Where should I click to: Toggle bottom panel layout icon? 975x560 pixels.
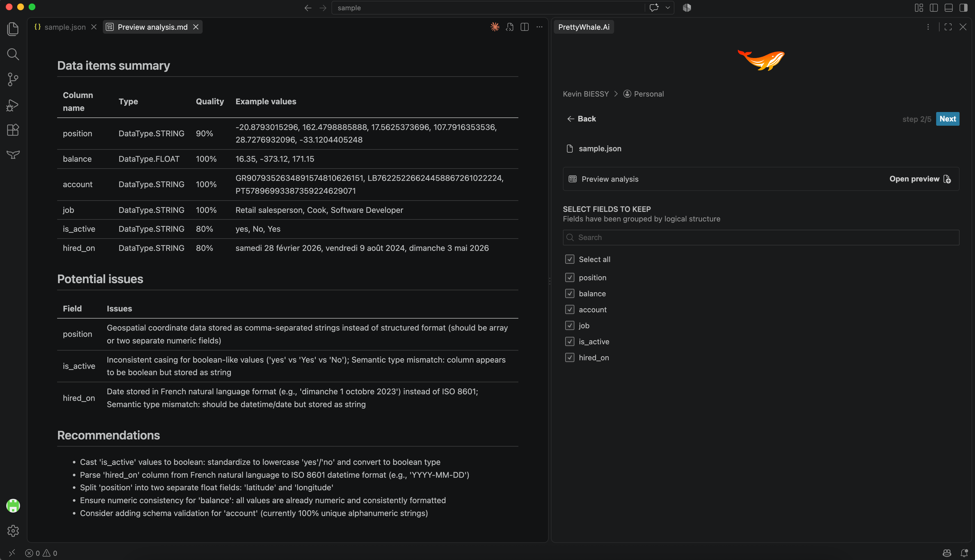click(x=948, y=8)
